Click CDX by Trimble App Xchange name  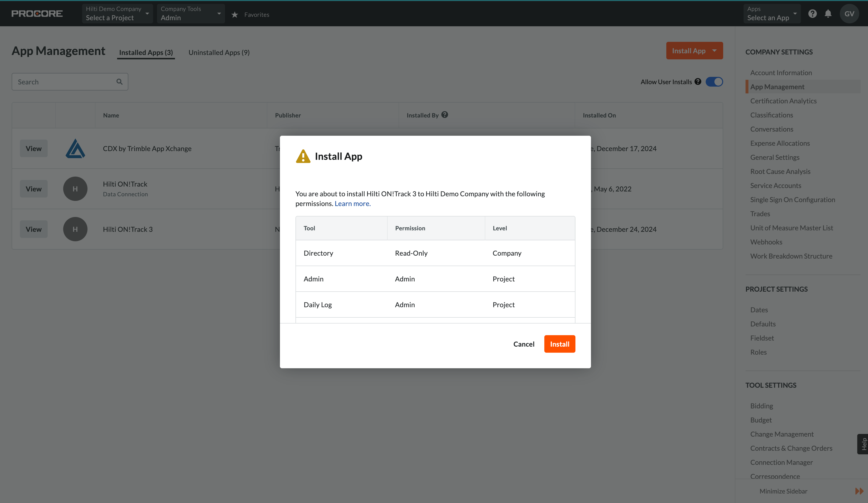click(x=147, y=149)
